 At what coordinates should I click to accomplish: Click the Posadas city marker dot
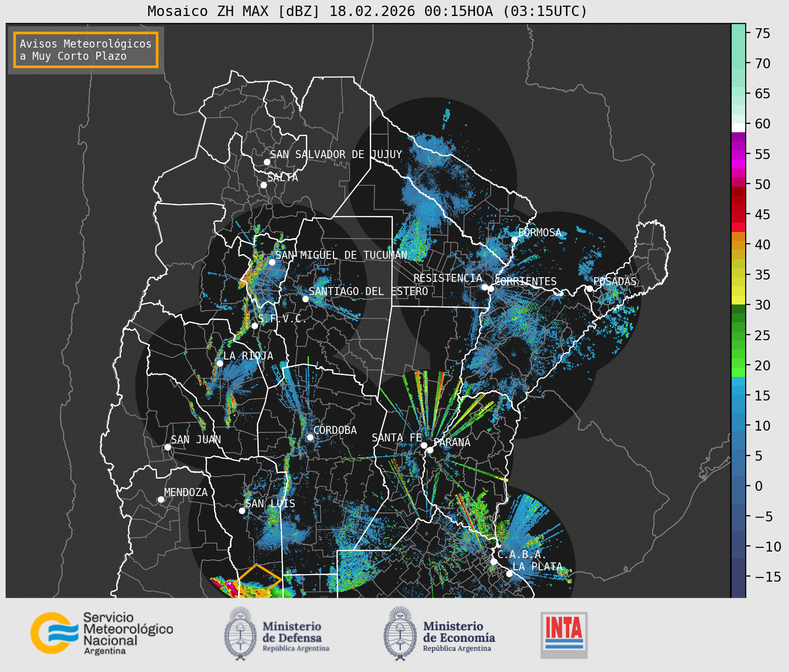(x=590, y=288)
